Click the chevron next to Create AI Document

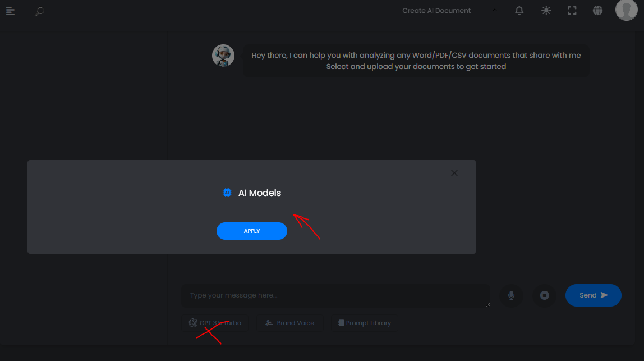point(495,11)
